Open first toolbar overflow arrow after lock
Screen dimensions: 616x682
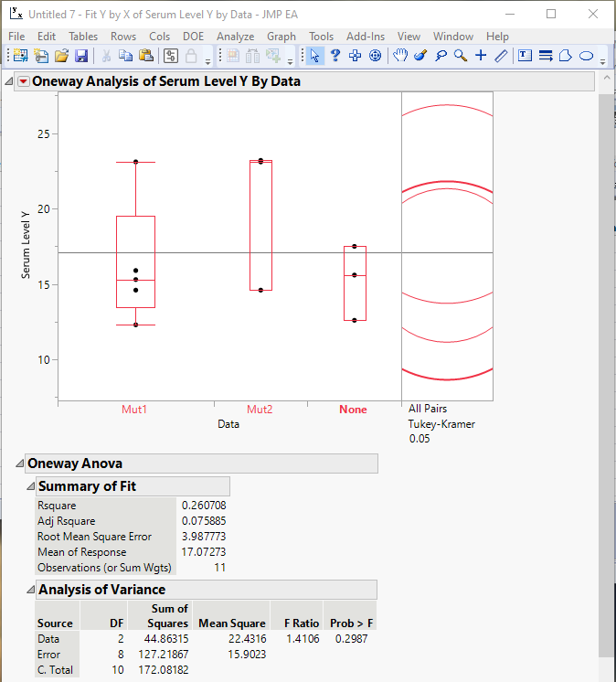(207, 62)
